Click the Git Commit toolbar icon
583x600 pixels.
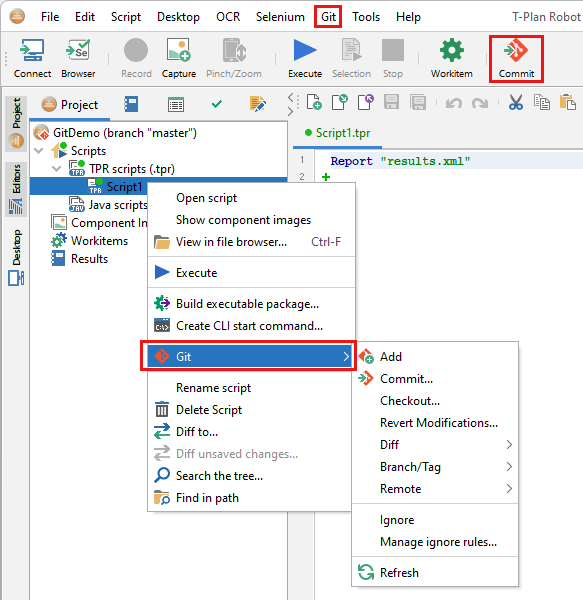pos(516,59)
